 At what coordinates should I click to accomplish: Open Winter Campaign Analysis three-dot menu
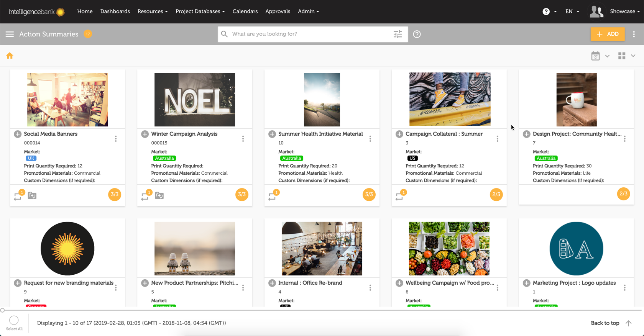pyautogui.click(x=243, y=139)
